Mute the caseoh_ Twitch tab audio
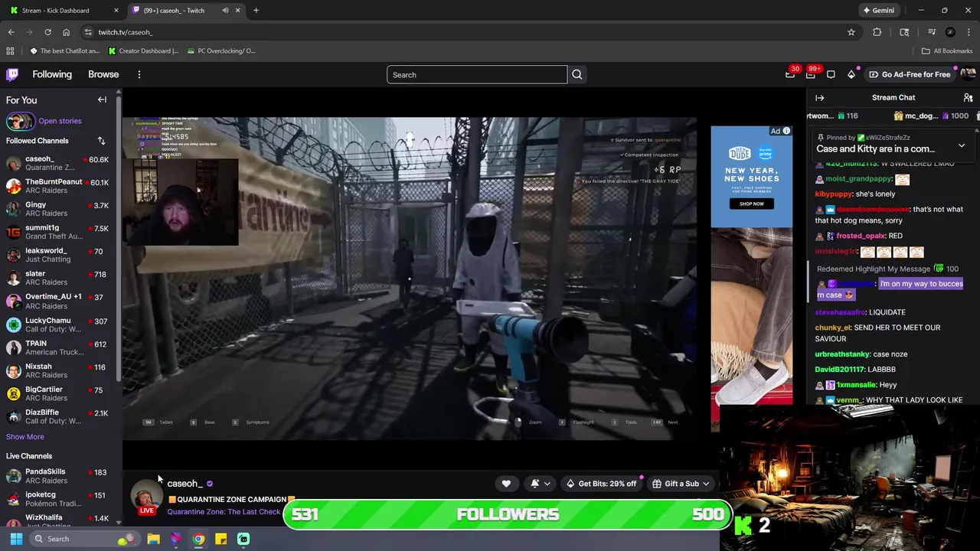The image size is (980, 551). tap(225, 10)
